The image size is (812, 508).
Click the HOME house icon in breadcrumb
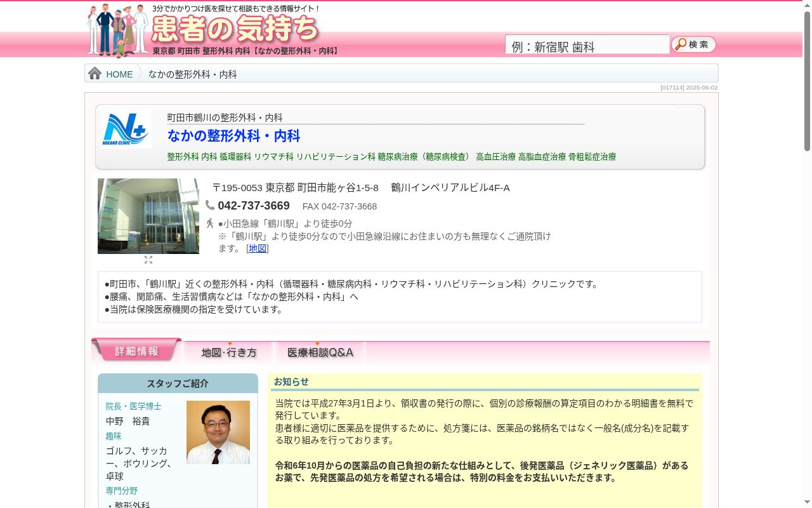point(95,74)
